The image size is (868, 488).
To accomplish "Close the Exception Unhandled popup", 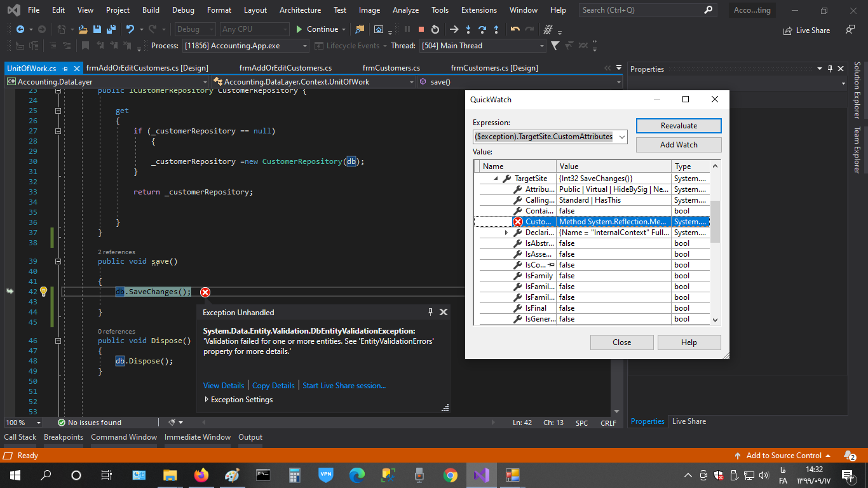I will [444, 312].
